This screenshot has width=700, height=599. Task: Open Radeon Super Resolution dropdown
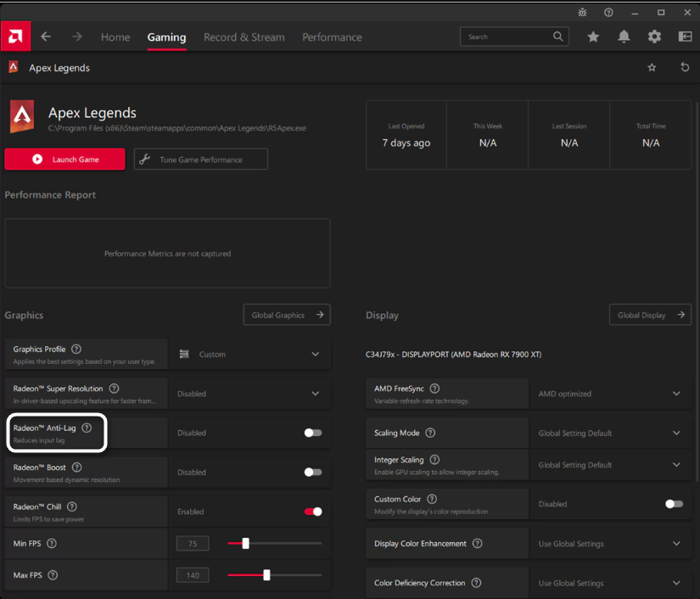(249, 393)
